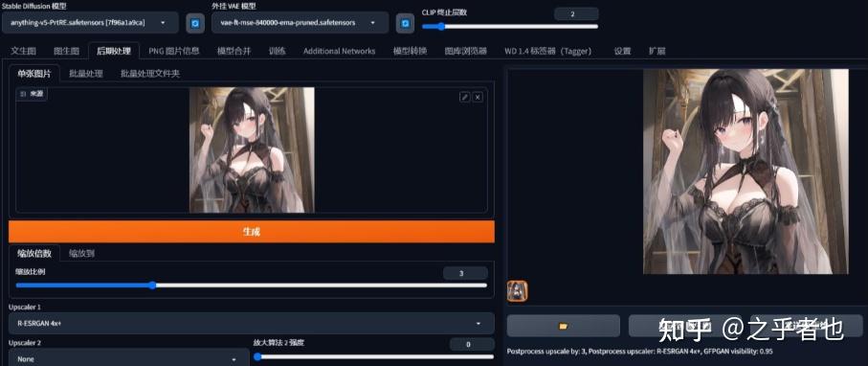The image size is (868, 366).
Task: Expand the Upscaler 2 None dropdown
Action: tap(129, 358)
